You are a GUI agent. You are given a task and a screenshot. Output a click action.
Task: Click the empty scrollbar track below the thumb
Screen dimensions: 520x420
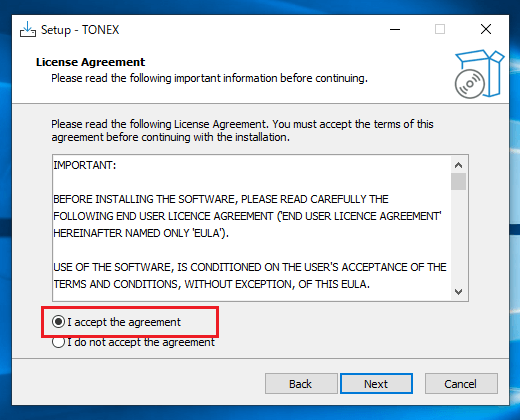click(458, 237)
